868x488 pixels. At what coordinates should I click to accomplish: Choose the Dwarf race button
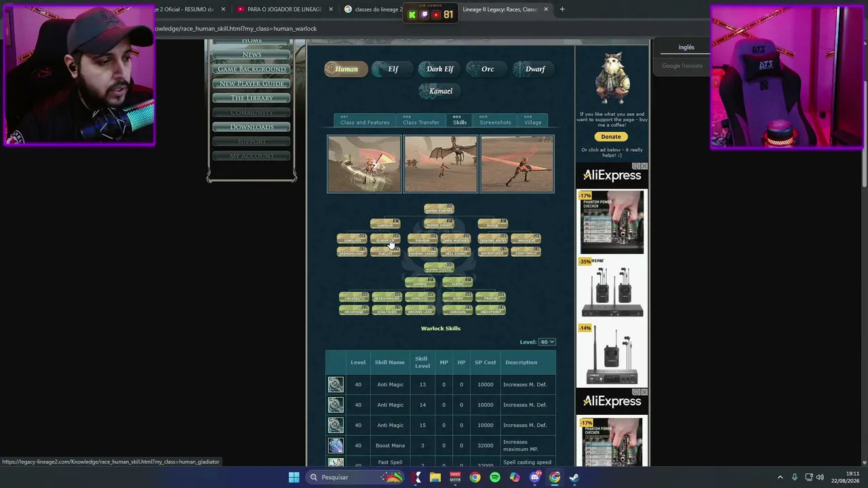point(535,69)
